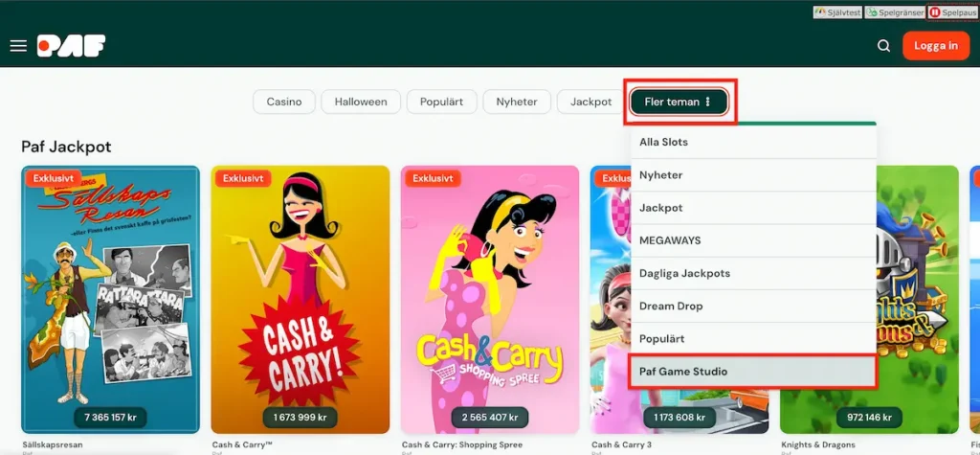The image size is (980, 455).
Task: Open the Självtest link
Action: [x=837, y=11]
